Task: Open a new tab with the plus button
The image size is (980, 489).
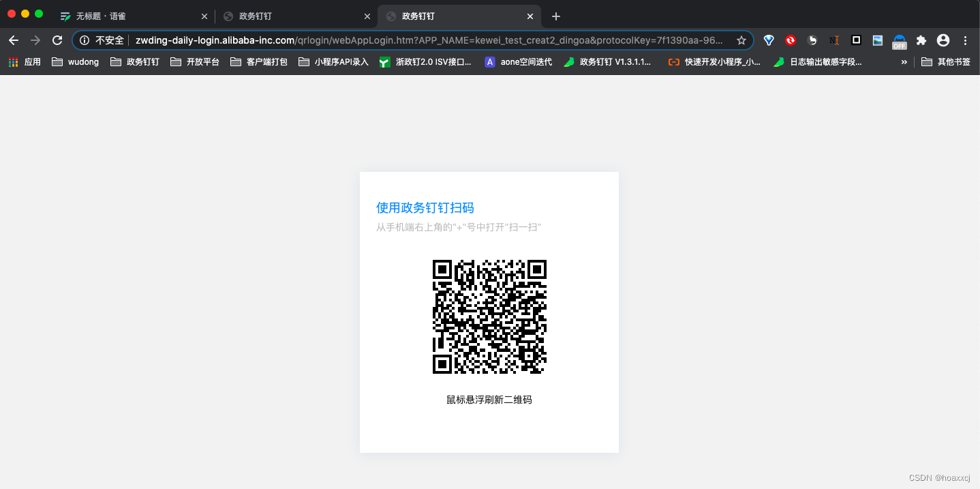Action: [556, 16]
